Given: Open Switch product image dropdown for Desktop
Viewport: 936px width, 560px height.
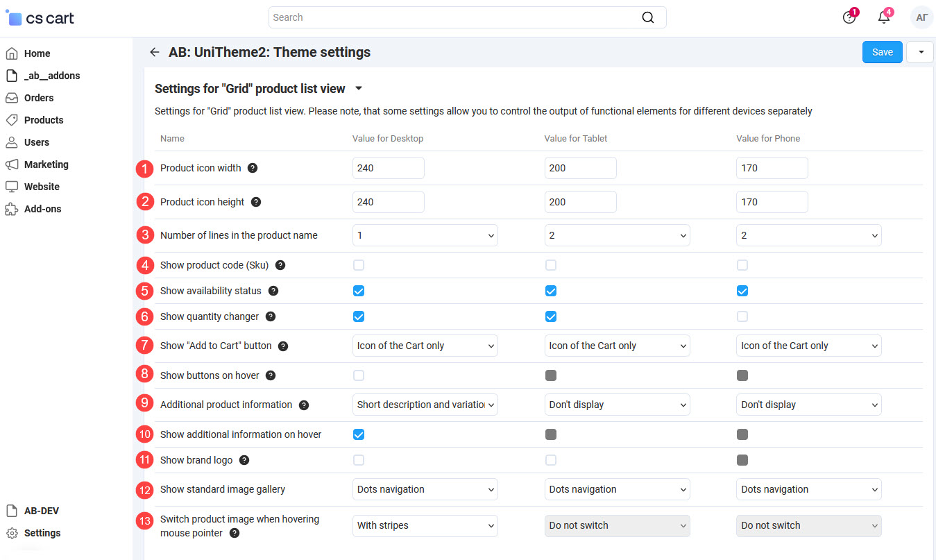Looking at the screenshot, I should [425, 525].
